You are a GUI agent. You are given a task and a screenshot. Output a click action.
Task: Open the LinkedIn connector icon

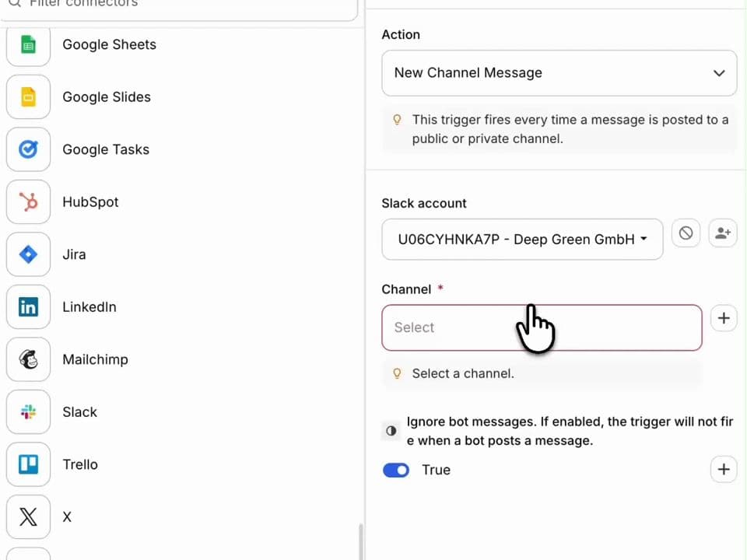28,307
